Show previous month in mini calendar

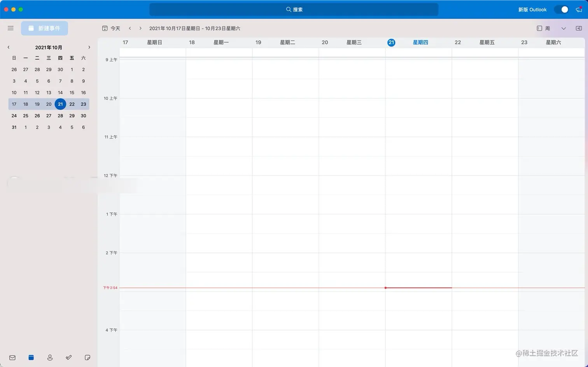9,47
